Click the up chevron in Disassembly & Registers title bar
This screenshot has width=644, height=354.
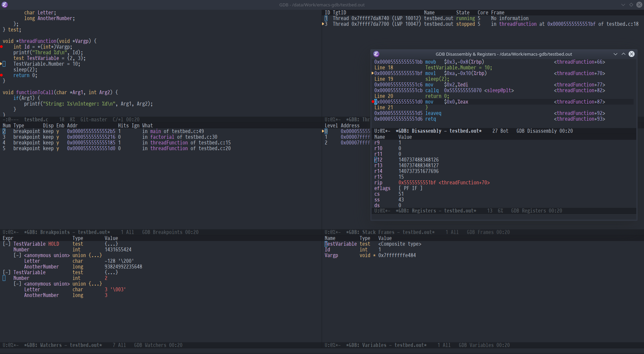click(x=624, y=54)
